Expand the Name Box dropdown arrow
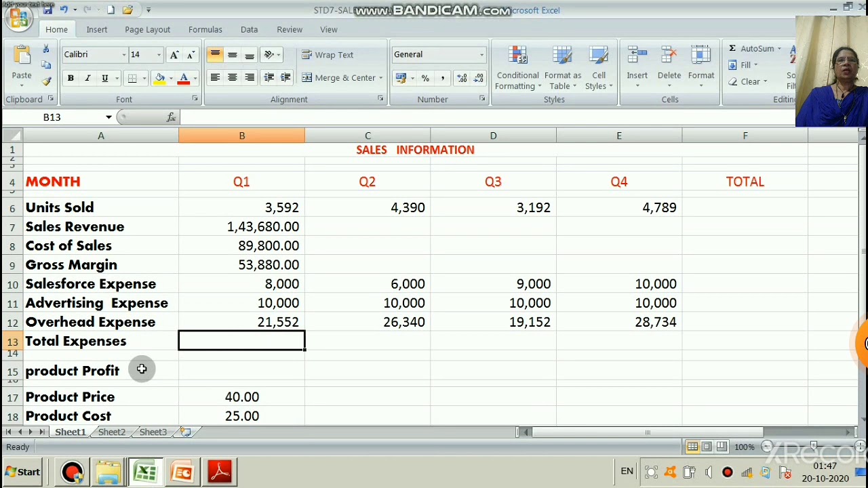 [x=108, y=117]
